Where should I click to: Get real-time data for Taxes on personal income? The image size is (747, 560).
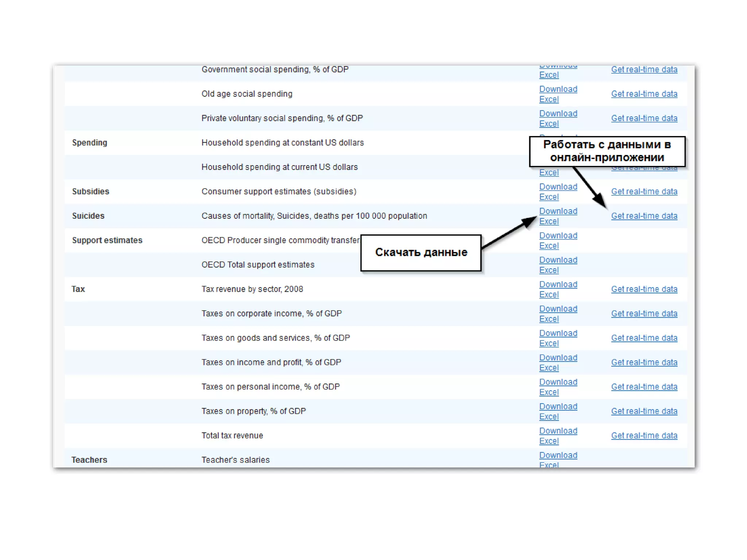[x=644, y=387]
